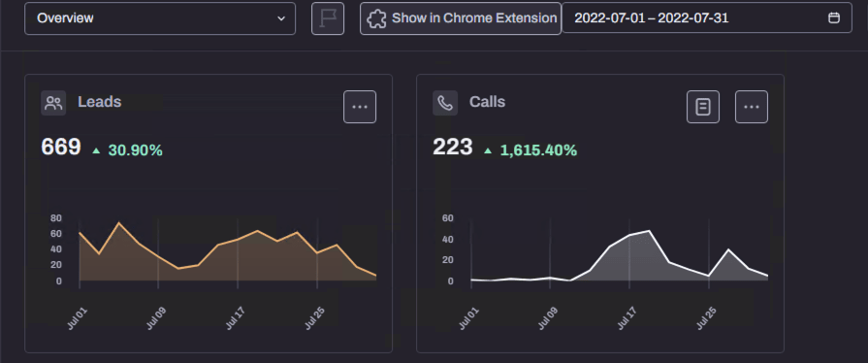The height and width of the screenshot is (363, 868).
Task: Open the date range 2022-07-01 field
Action: [x=707, y=17]
